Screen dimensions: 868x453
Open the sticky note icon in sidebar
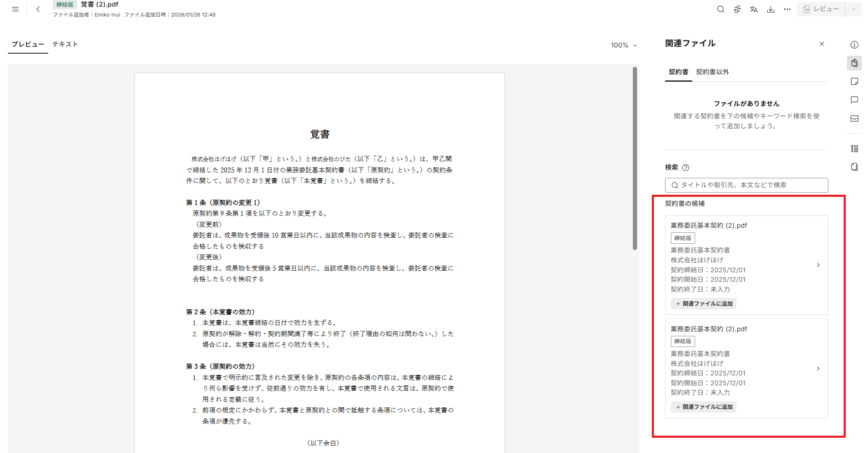(x=854, y=81)
